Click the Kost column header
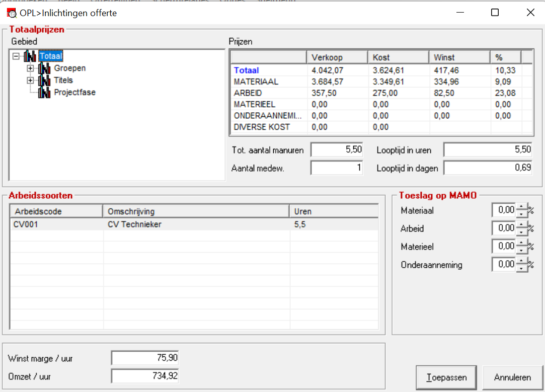Screen dimensions: 545x392 point(399,57)
